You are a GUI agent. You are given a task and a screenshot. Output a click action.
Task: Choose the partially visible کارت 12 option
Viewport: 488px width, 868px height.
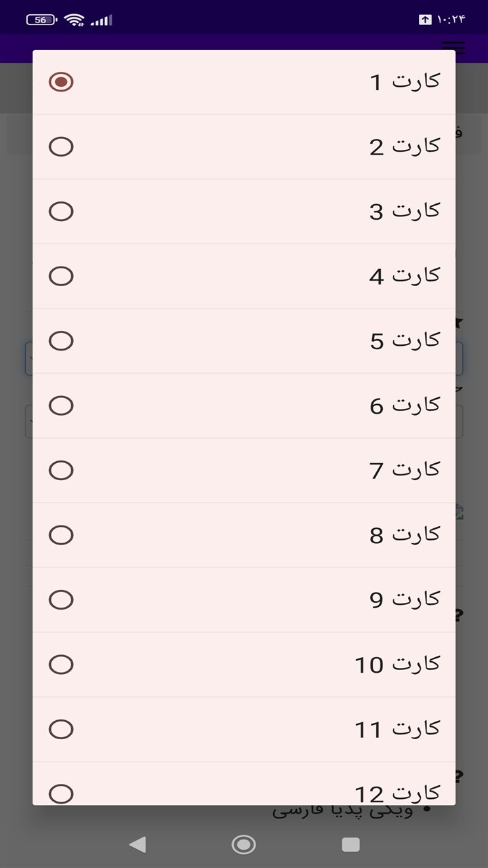(244, 784)
